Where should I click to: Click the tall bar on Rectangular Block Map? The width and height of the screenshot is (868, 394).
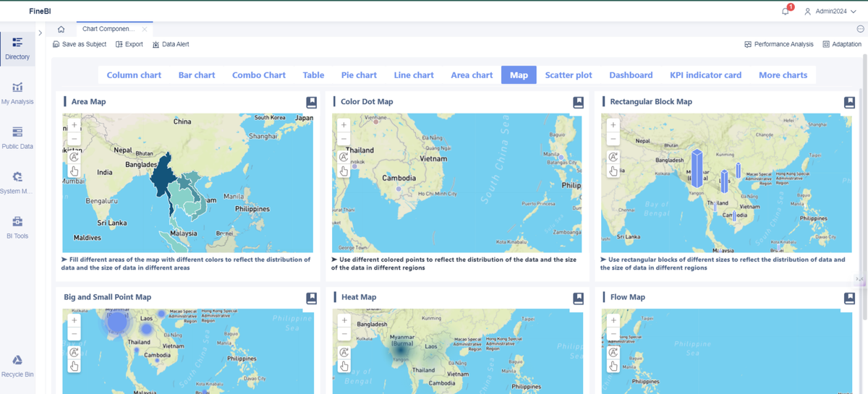697,168
